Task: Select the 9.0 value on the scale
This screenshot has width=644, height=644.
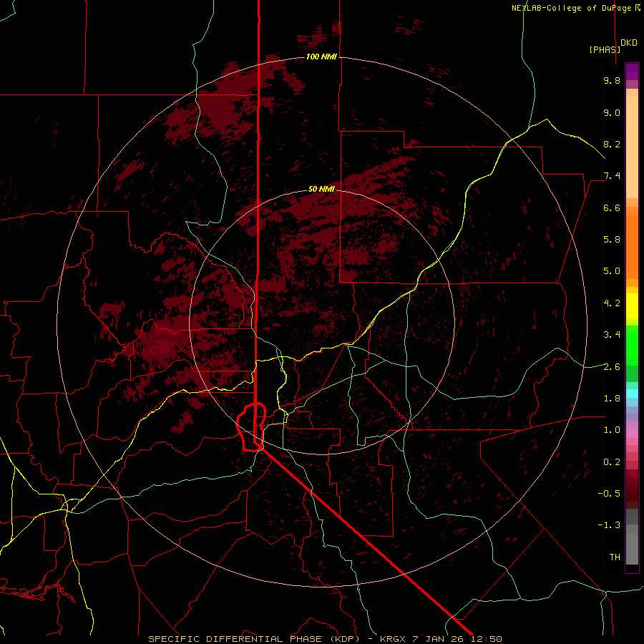Action: pyautogui.click(x=612, y=112)
